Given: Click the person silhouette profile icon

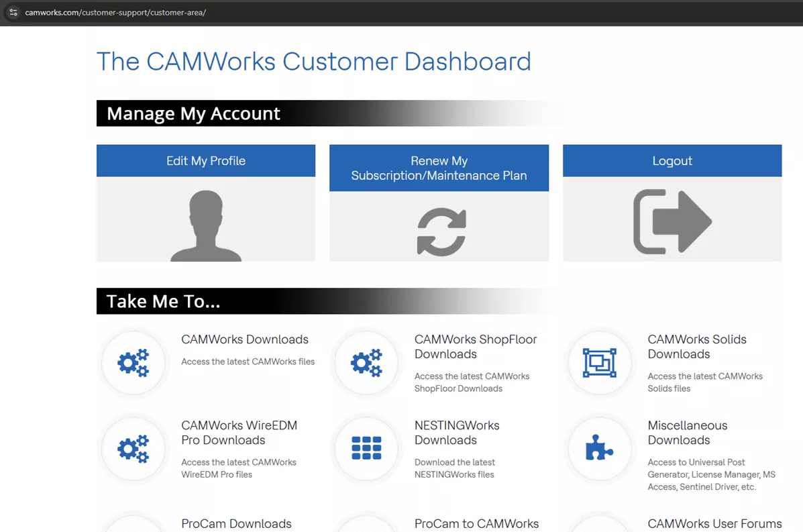Looking at the screenshot, I should tap(206, 225).
